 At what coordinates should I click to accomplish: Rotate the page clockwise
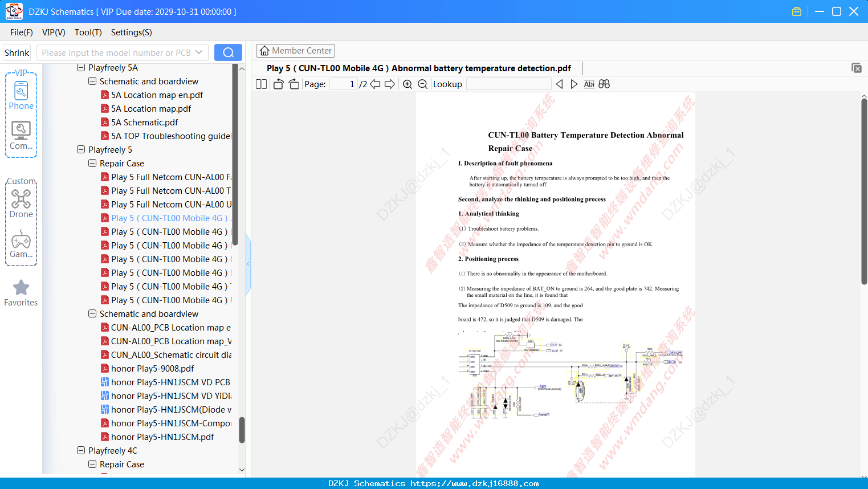(x=294, y=84)
